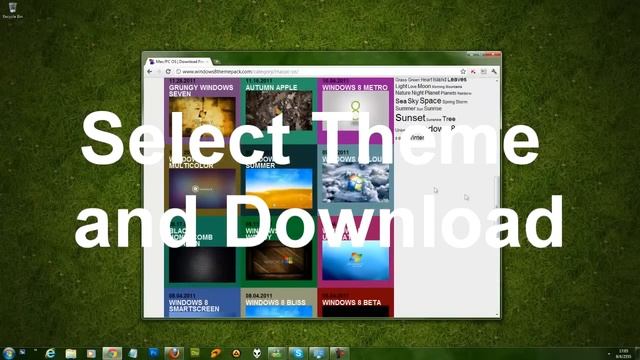Click the Sunrise tag in the cloud
Image resolution: width=640 pixels, height=360 pixels.
click(433, 109)
